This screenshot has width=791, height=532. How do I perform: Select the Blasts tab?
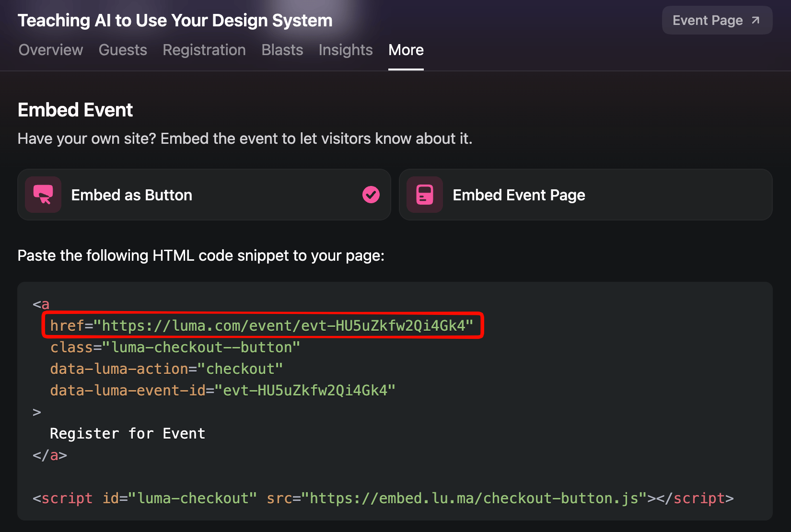point(282,50)
